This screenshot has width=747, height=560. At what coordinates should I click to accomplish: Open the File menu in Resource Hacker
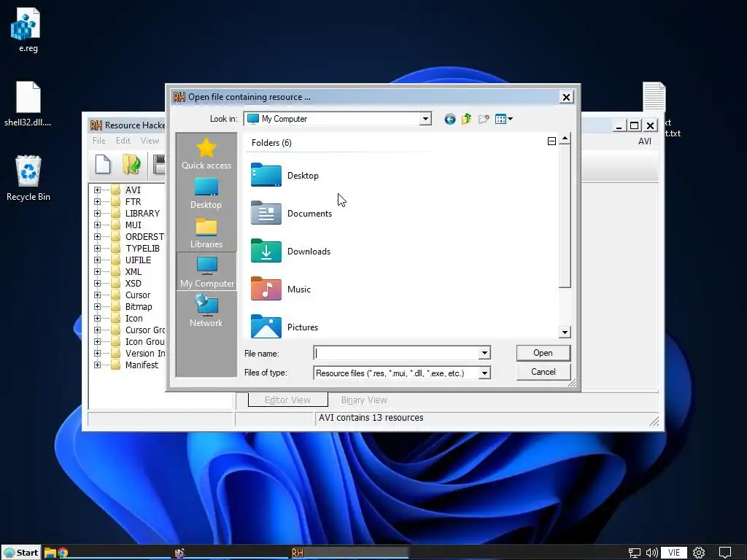[x=99, y=141]
